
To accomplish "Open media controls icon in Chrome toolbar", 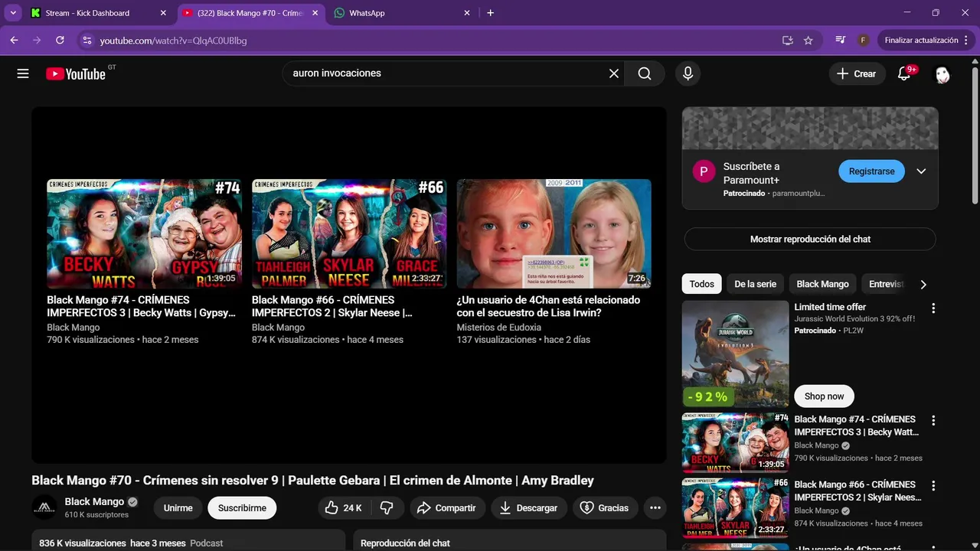I will [841, 41].
